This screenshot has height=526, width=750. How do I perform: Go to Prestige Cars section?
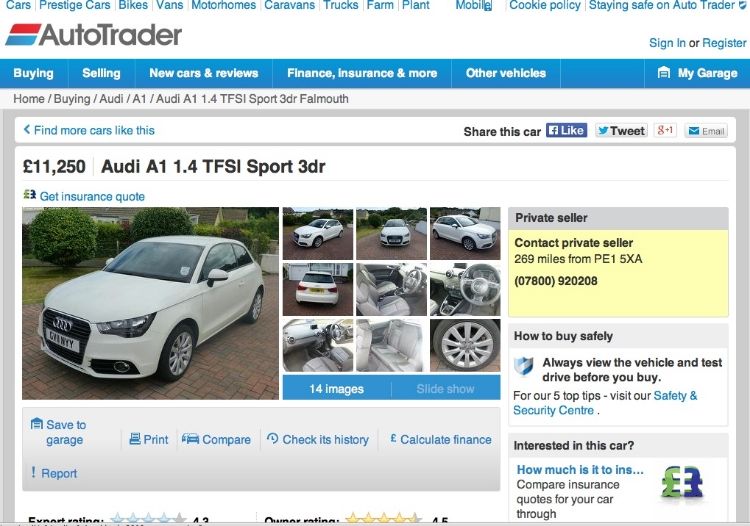coord(75,5)
